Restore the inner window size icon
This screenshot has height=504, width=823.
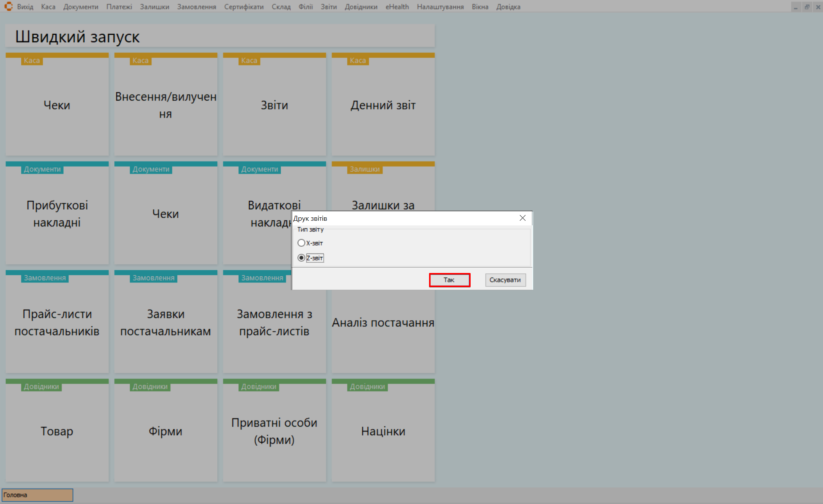coord(807,7)
